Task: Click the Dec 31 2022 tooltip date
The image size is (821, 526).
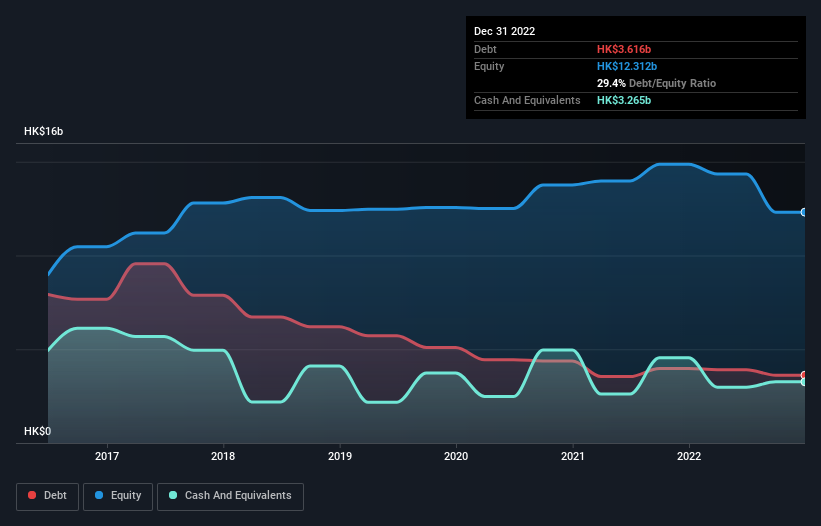Action: point(504,31)
